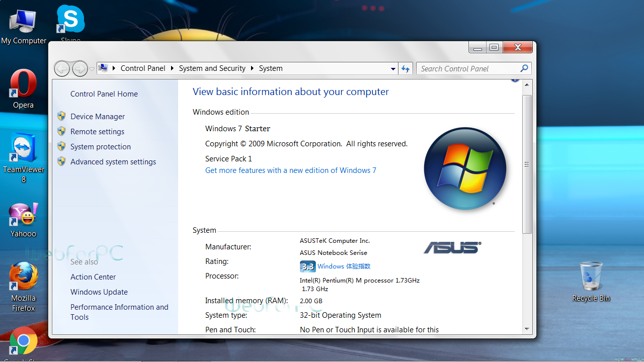Open the TeamViewer 8 shortcut
Viewport: 644px width, 362px height.
tap(24, 158)
